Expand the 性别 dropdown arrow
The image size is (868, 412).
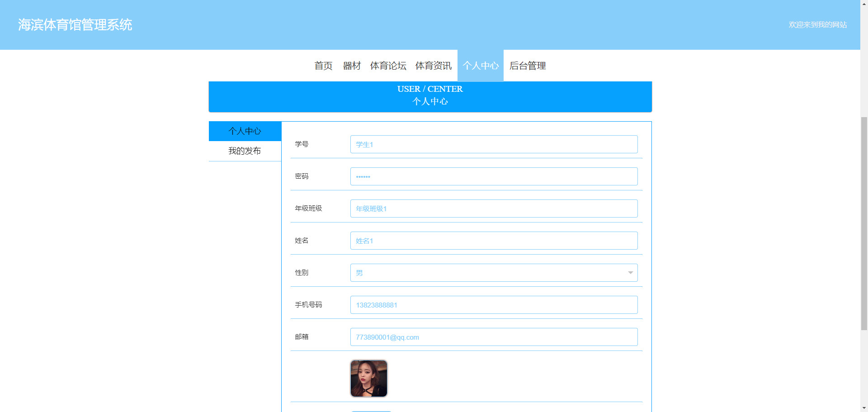630,273
